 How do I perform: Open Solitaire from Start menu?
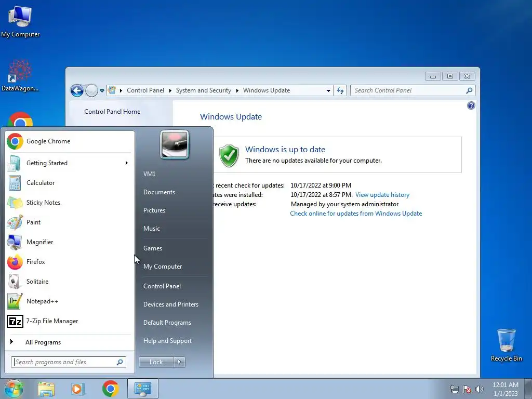pos(70,281)
